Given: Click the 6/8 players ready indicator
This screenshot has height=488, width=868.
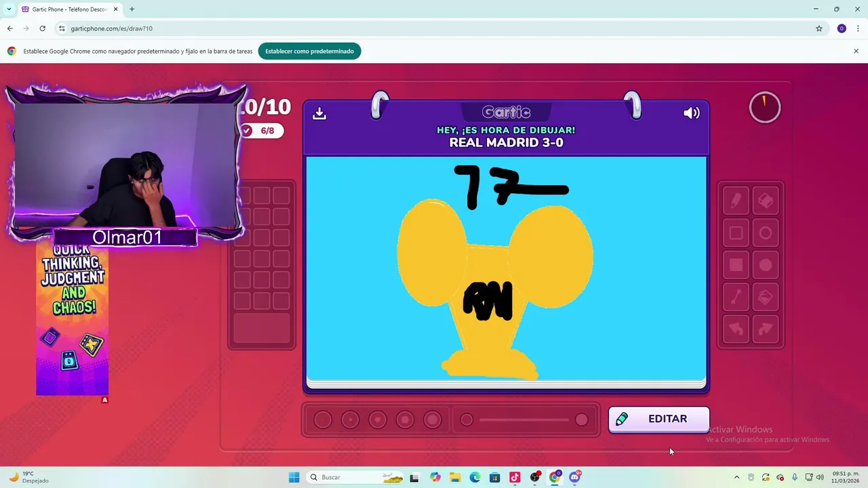Looking at the screenshot, I should click(262, 131).
